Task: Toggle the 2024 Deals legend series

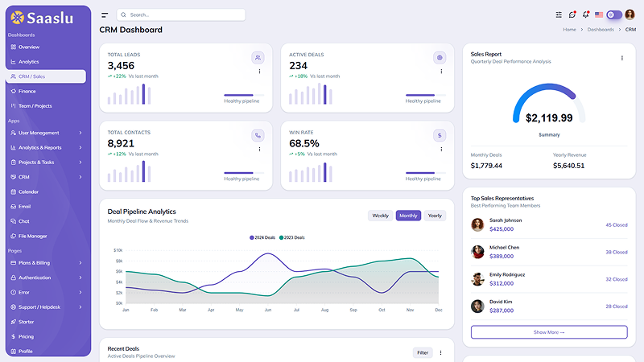Action: pos(262,237)
